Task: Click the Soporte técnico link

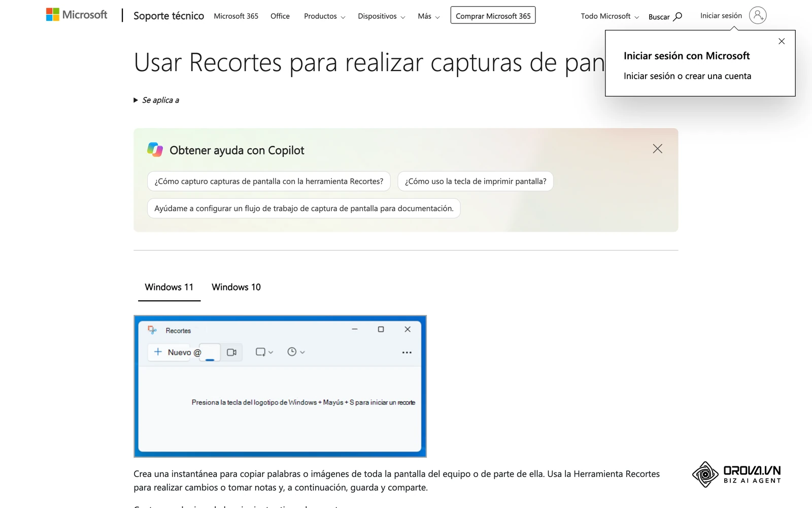Action: pos(168,16)
